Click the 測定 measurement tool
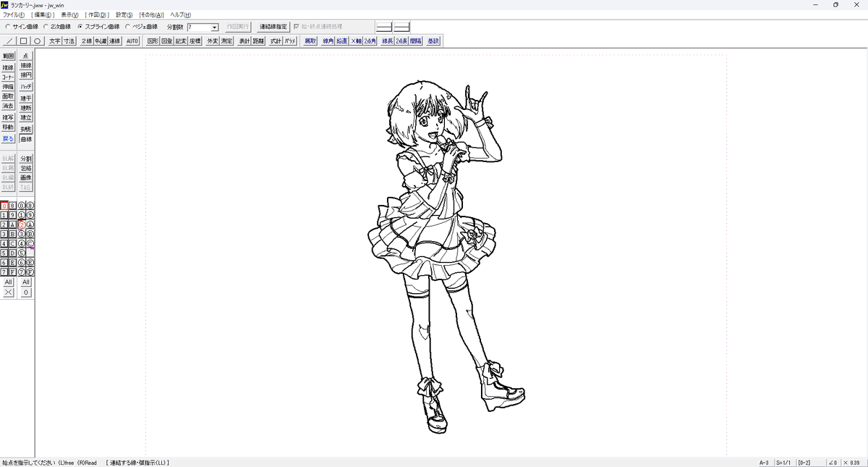Viewport: 868px width, 467px height. [x=227, y=41]
